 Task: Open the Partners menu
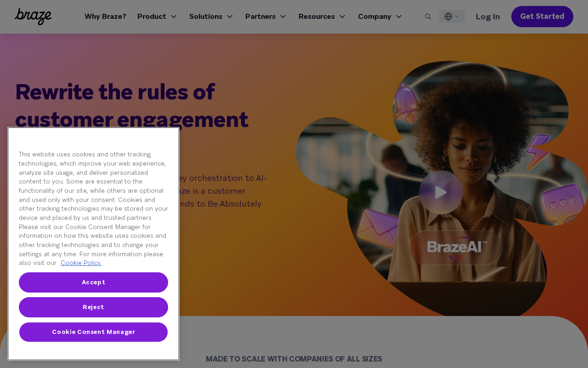266,17
